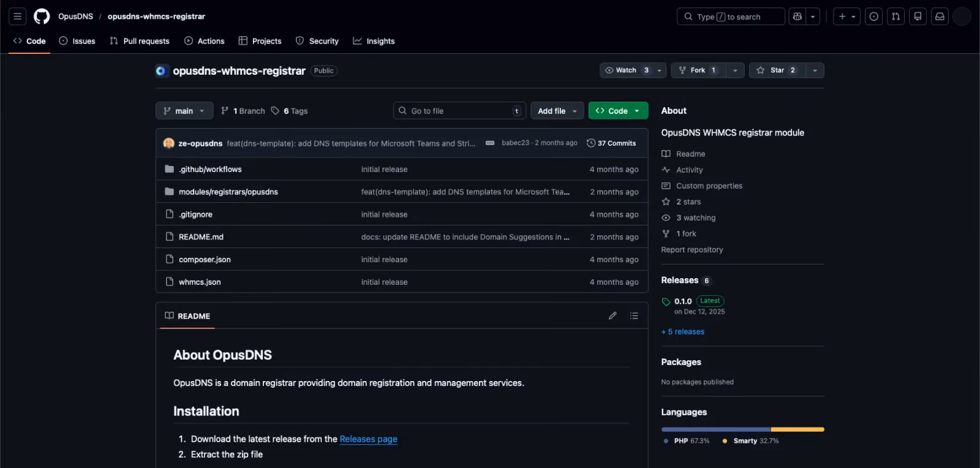
Task: Open the repositories icon in the header
Action: point(918,17)
